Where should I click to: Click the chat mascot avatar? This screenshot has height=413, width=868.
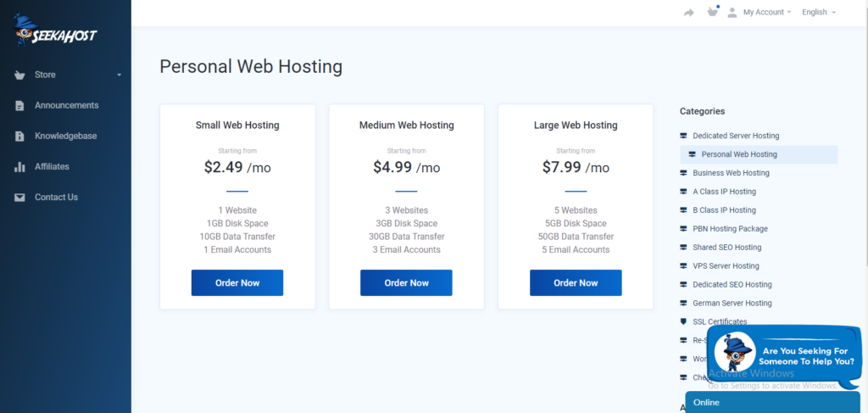point(735,352)
